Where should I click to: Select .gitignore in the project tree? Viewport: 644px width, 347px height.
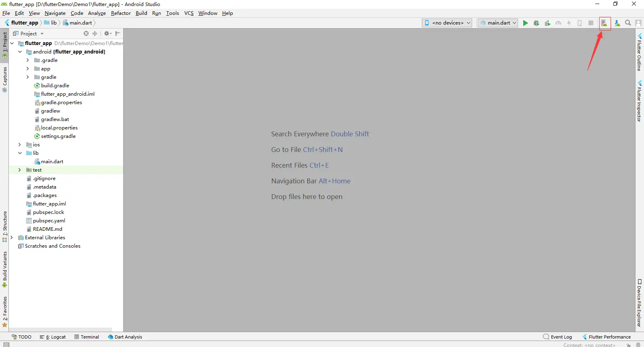44,179
